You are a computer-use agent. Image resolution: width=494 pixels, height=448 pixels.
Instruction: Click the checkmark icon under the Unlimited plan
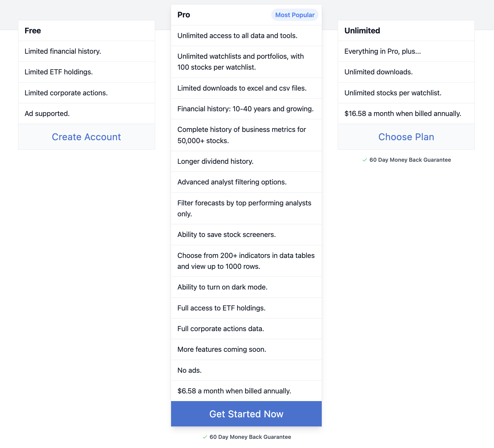[365, 160]
